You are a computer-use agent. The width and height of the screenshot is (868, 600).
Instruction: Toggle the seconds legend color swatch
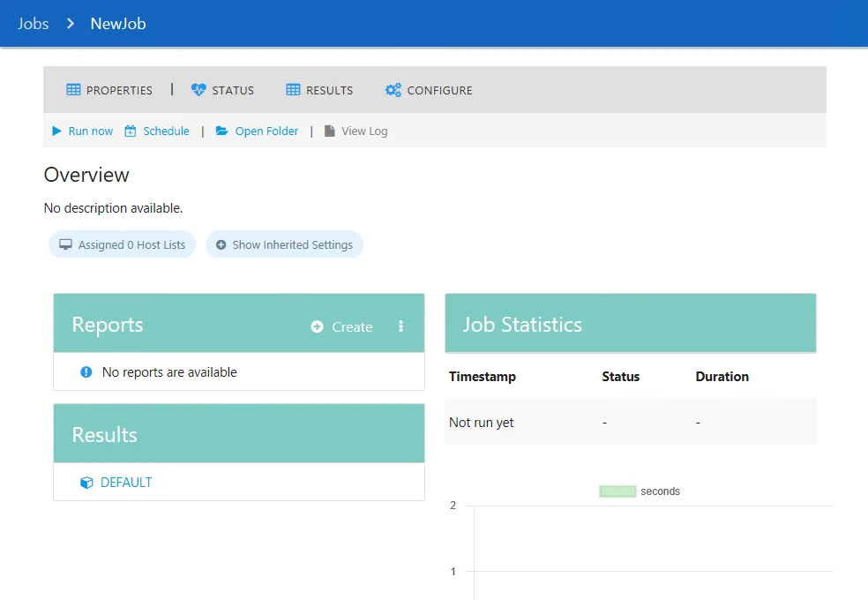(x=617, y=491)
